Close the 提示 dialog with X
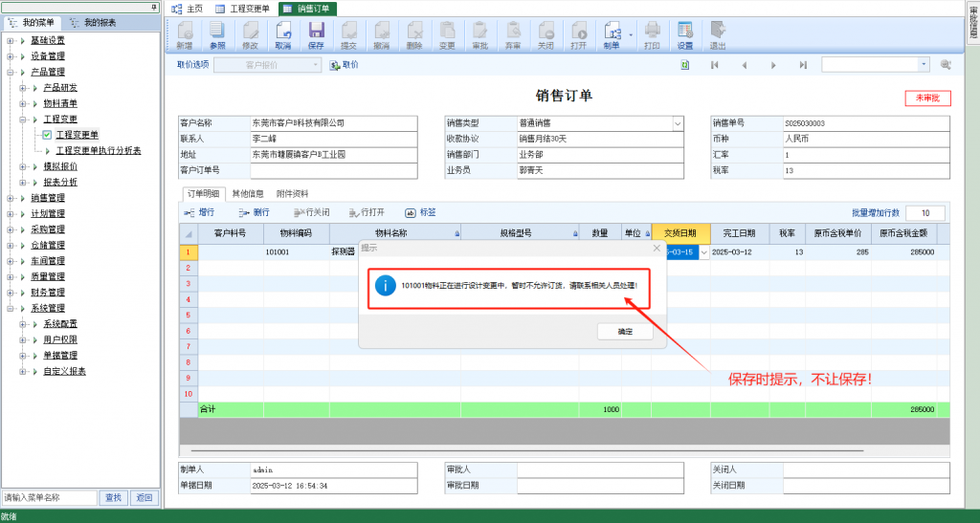The image size is (980, 523). tap(657, 249)
